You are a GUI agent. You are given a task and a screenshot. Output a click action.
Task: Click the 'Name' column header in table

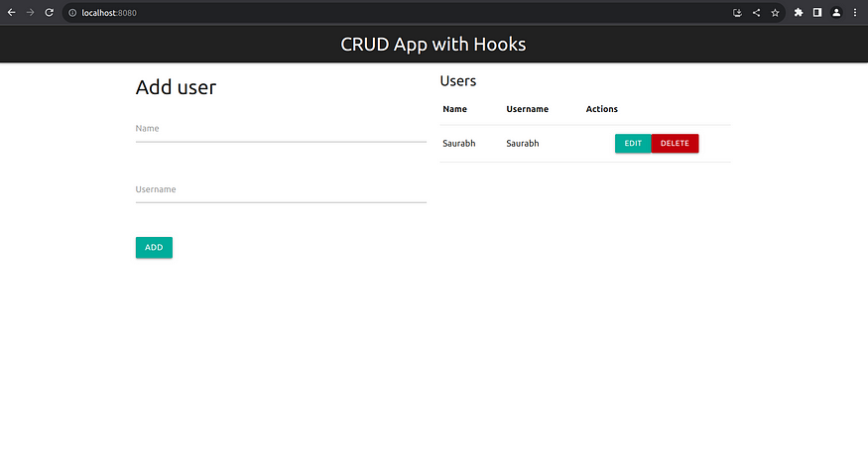455,109
